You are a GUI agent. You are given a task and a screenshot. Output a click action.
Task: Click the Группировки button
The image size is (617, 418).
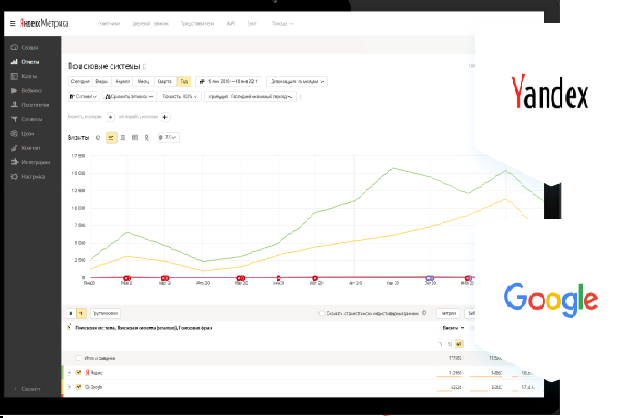click(x=105, y=313)
